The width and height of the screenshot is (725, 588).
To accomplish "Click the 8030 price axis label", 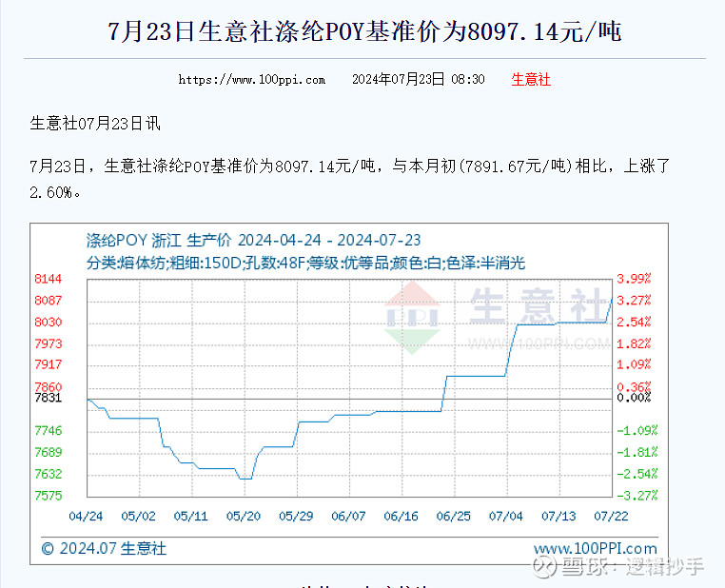I will click(49, 323).
